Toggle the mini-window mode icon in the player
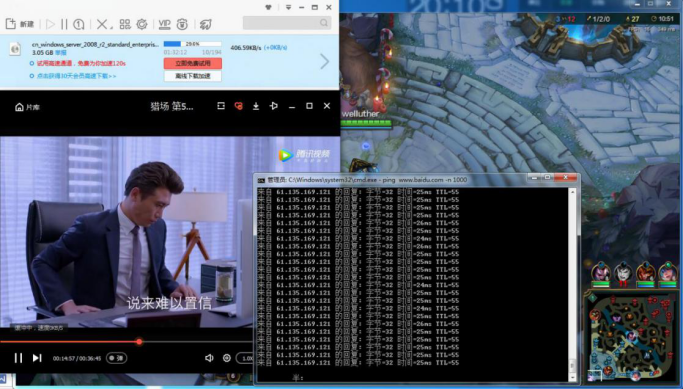683x389 pixels. 221,106
